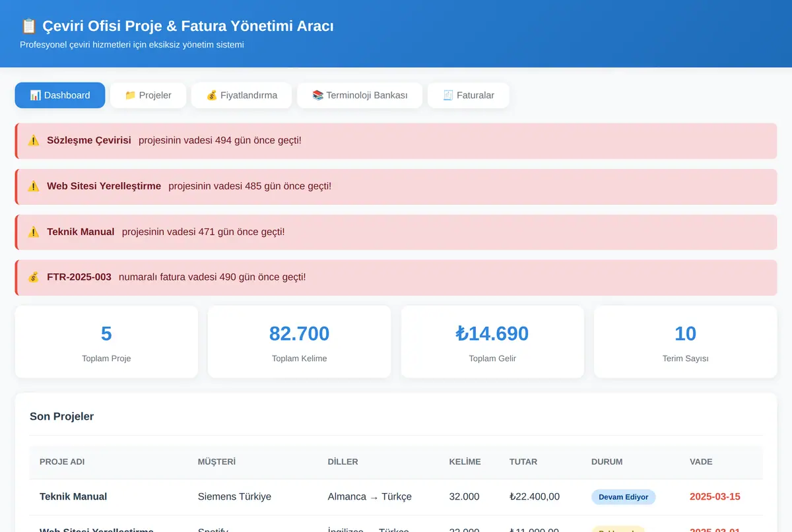The height and width of the screenshot is (532, 792).
Task: Click the header subtitle about Profesyonel çeviri hizmetleri
Action: tap(132, 45)
